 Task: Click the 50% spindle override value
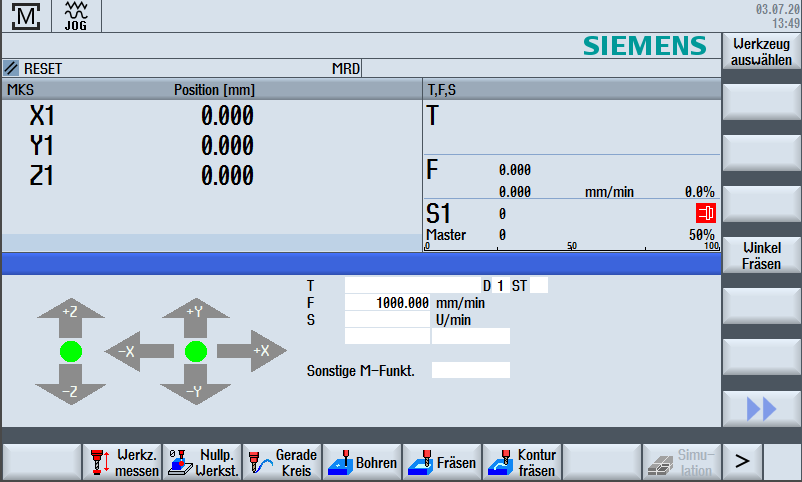point(701,235)
